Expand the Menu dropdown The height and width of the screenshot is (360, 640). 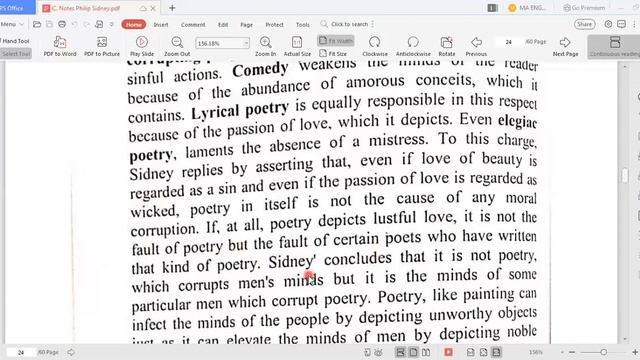pyautogui.click(x=11, y=24)
